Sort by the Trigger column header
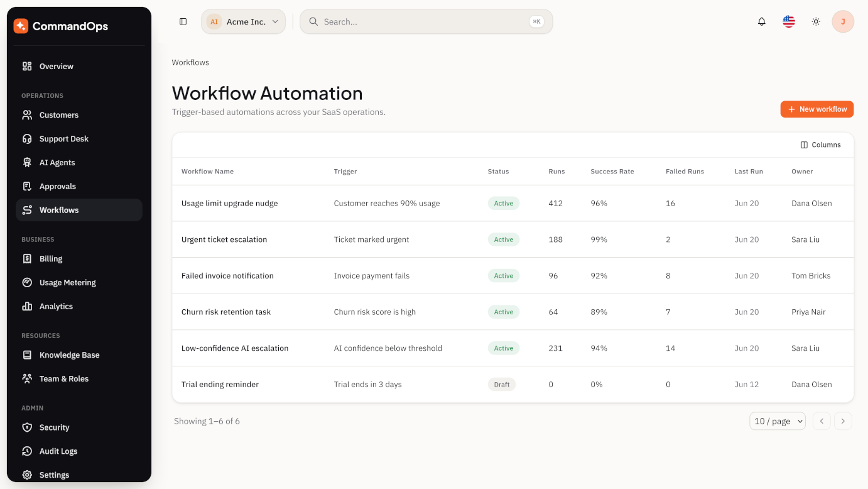The height and width of the screenshot is (489, 868). (345, 172)
